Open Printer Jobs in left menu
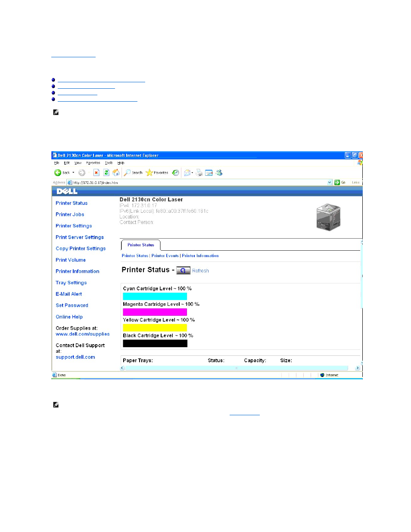The height and width of the screenshot is (532, 411). point(70,215)
